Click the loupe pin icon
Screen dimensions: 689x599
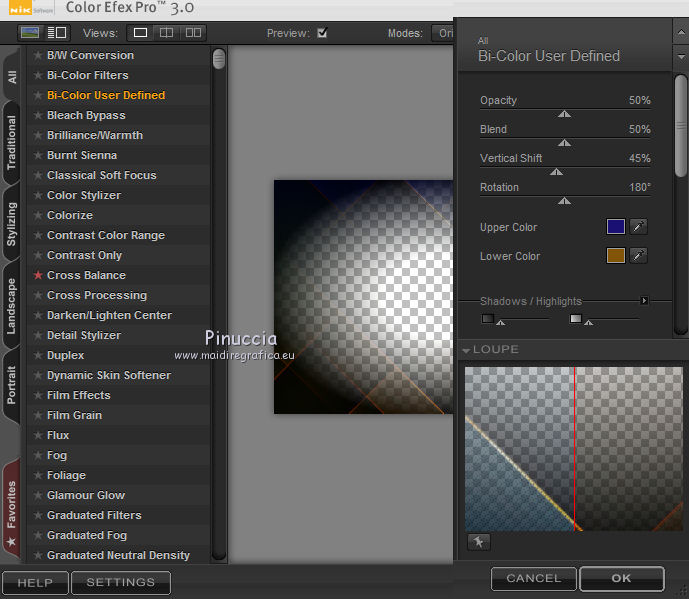(x=478, y=542)
